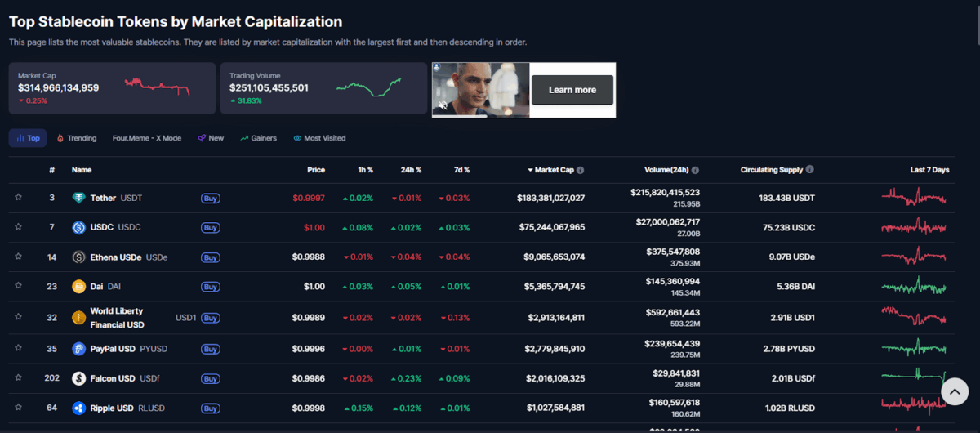Click the Dai coin logo icon
The image size is (980, 433).
tap(79, 287)
